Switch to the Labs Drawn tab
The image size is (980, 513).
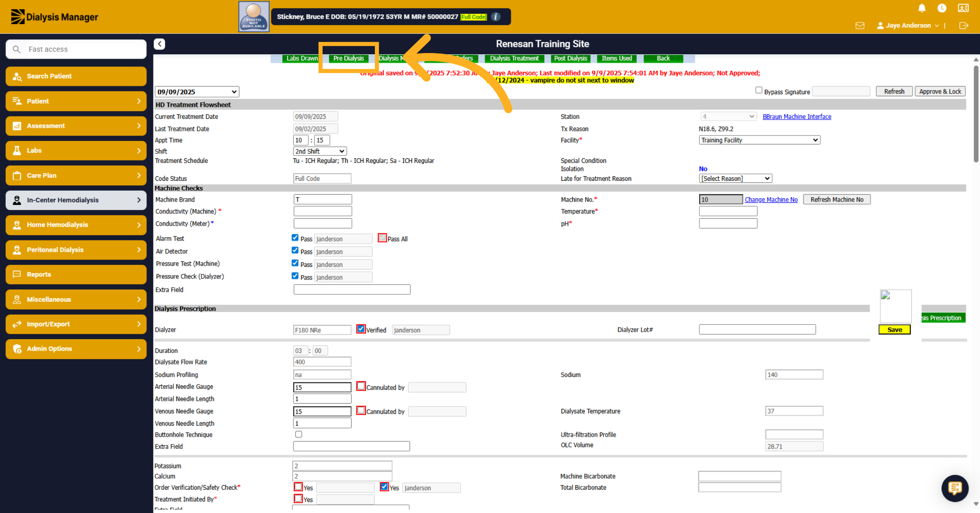(301, 58)
